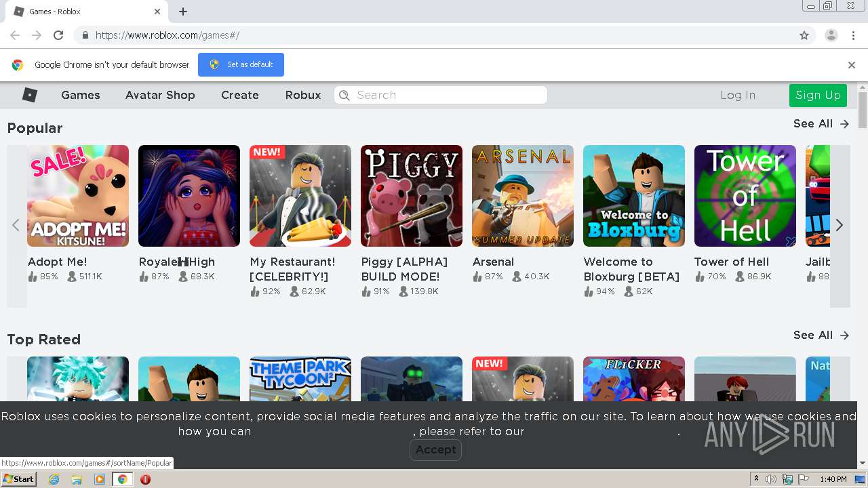Launch Internet Explorer from taskbar
The height and width of the screenshot is (488, 868).
coord(54,479)
